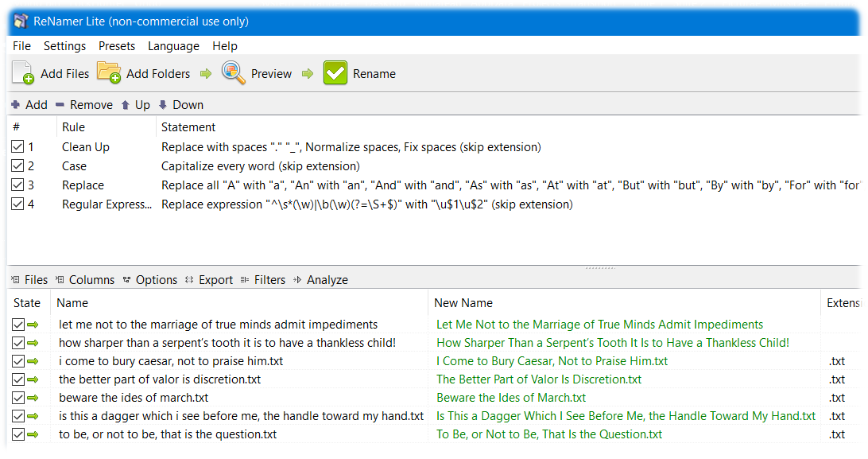Open the File menu
Image resolution: width=868 pixels, height=459 pixels.
click(x=21, y=46)
